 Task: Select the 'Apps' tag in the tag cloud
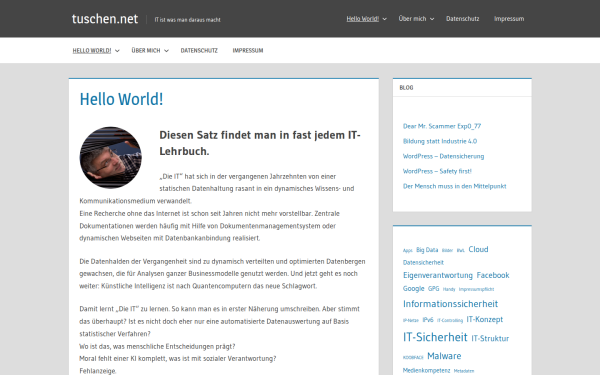408,251
